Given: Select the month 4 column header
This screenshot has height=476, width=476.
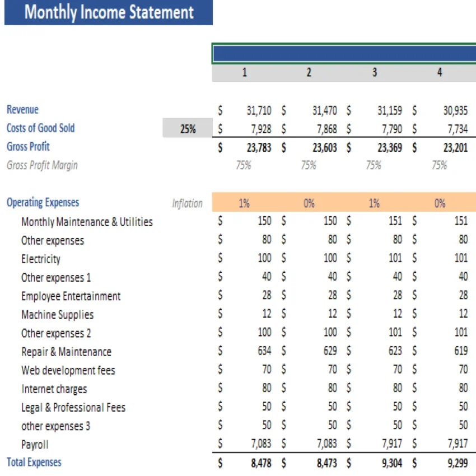Looking at the screenshot, I should (x=439, y=72).
